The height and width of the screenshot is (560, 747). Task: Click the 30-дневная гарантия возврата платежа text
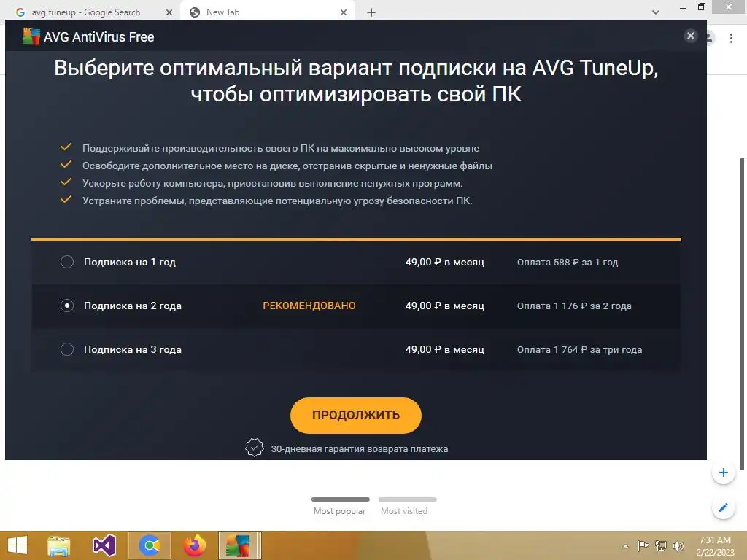click(x=359, y=448)
